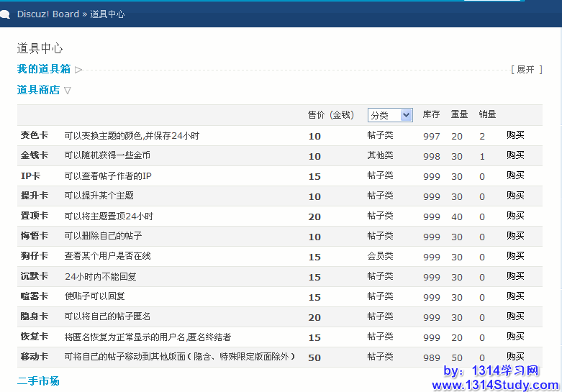Click the 展开 link on the right
Image resolution: width=562 pixels, height=392 pixels.
[526, 70]
